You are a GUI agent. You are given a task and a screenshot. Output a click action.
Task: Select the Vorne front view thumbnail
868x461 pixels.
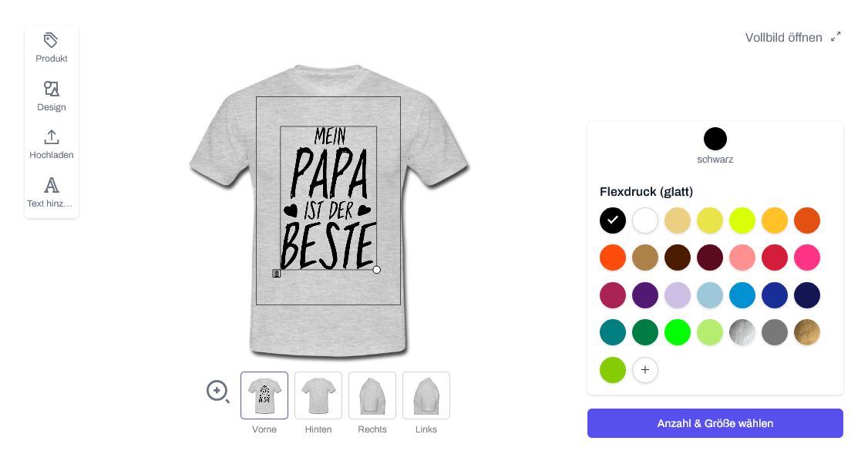tap(264, 395)
